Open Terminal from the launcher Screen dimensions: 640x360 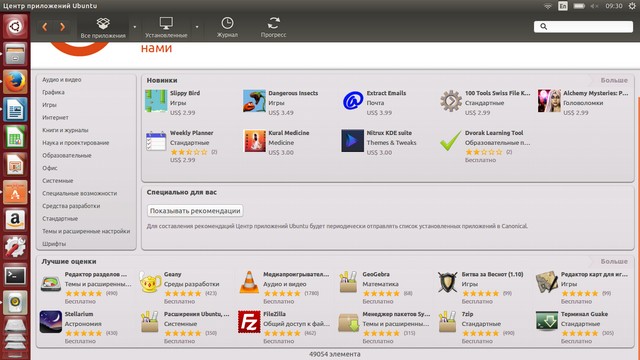[15, 276]
